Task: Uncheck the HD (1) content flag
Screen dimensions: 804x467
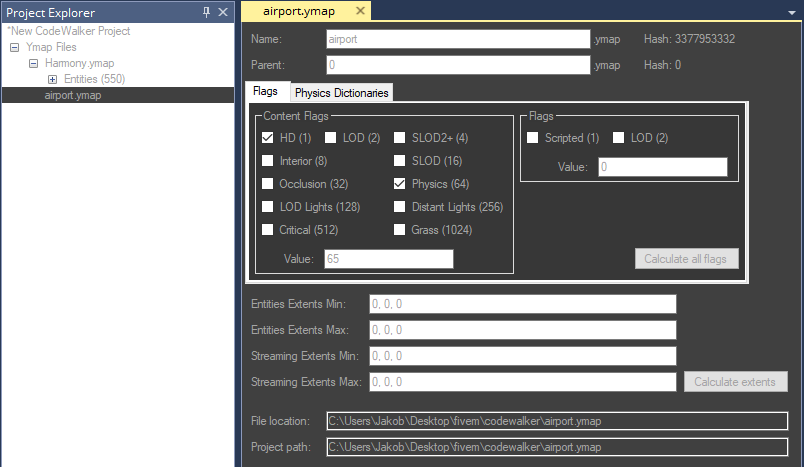Action: 268,138
